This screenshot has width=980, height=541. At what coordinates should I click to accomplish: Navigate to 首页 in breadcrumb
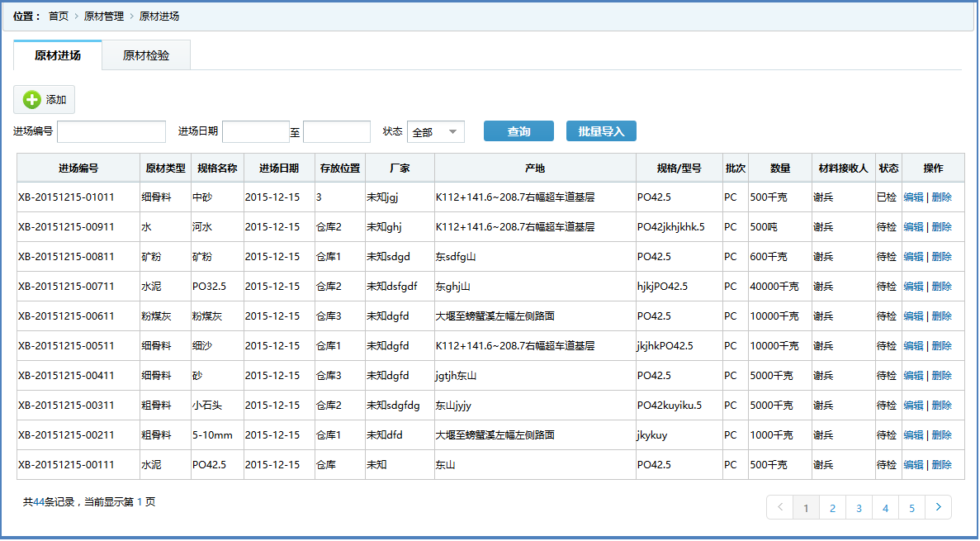(59, 17)
